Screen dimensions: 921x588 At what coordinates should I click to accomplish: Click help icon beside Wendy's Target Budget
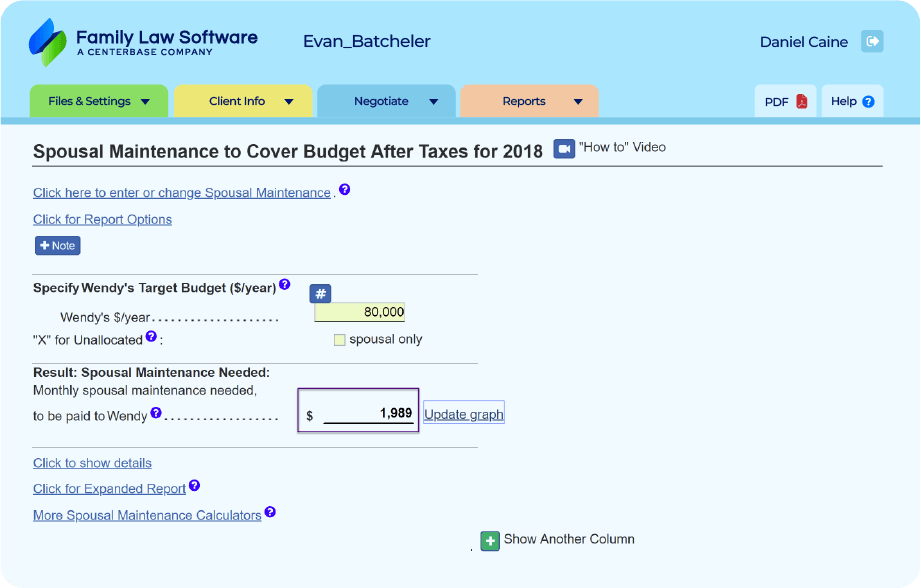tap(284, 285)
